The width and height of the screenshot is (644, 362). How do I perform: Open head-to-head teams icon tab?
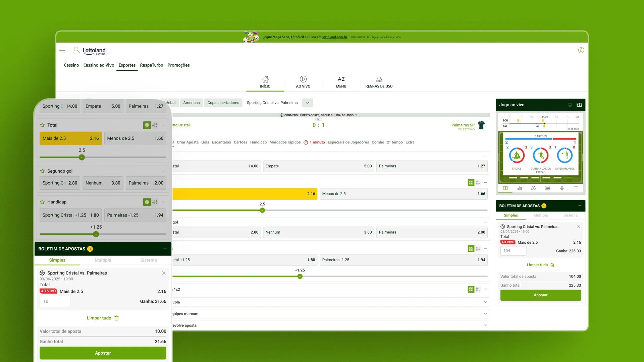click(x=534, y=188)
